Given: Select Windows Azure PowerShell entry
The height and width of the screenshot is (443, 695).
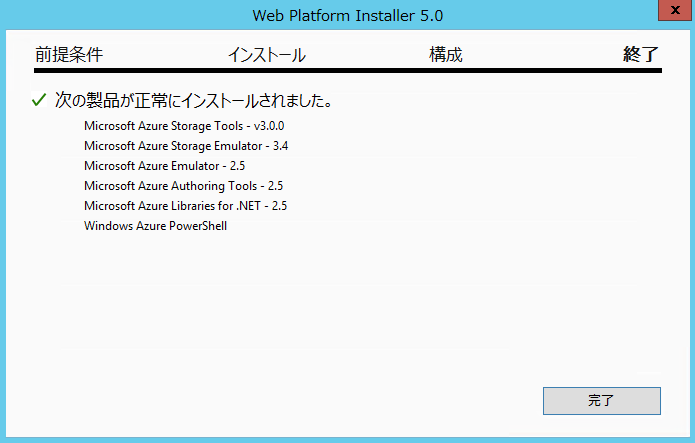Looking at the screenshot, I should click(x=156, y=226).
